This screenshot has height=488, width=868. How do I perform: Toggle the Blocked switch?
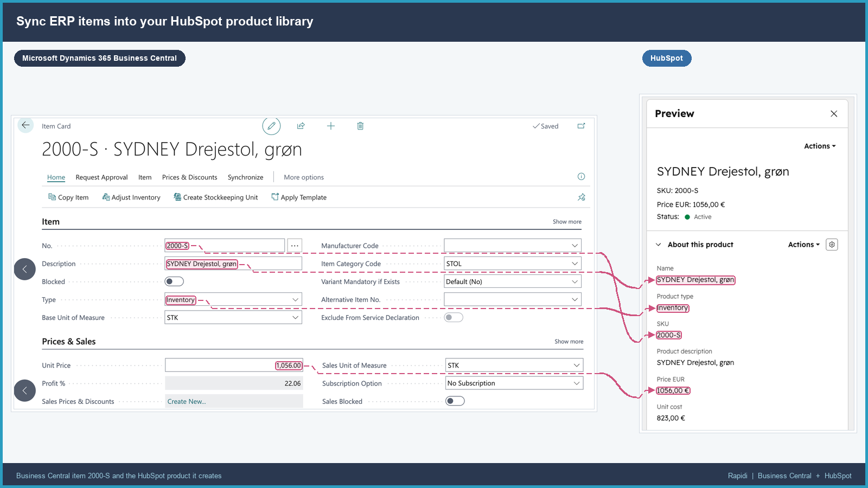coord(174,281)
